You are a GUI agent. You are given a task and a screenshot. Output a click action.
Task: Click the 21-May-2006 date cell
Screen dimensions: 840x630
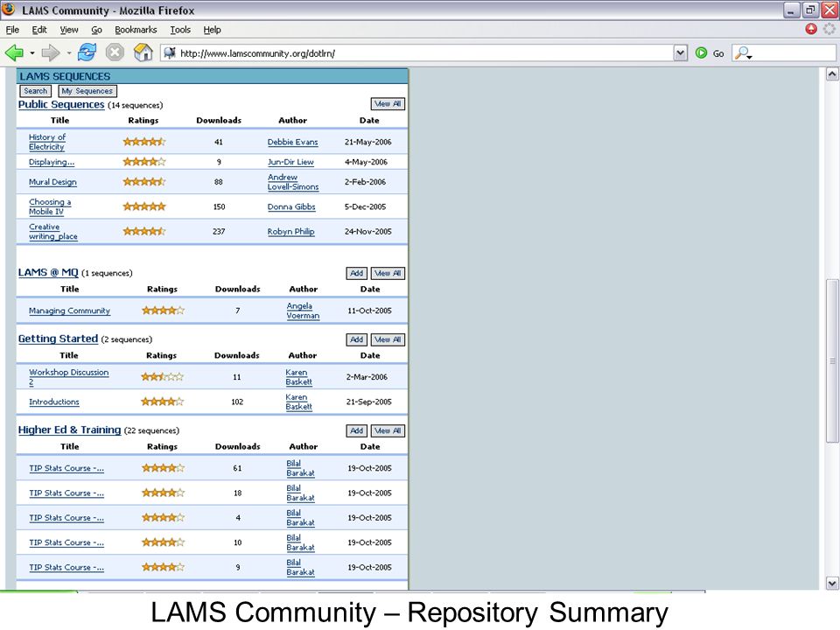[x=368, y=142]
